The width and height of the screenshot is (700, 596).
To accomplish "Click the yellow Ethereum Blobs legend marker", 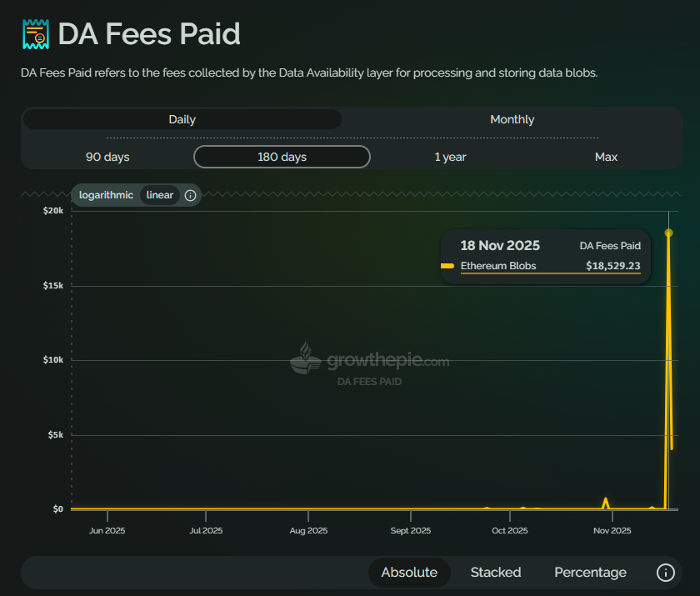I will (447, 266).
